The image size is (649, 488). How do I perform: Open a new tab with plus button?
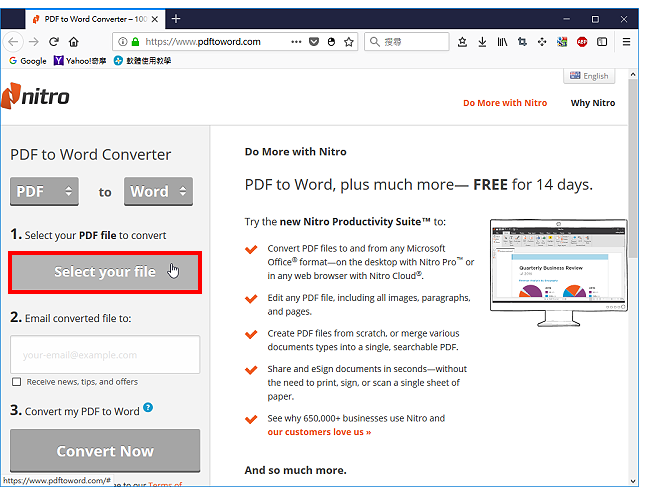(x=176, y=19)
